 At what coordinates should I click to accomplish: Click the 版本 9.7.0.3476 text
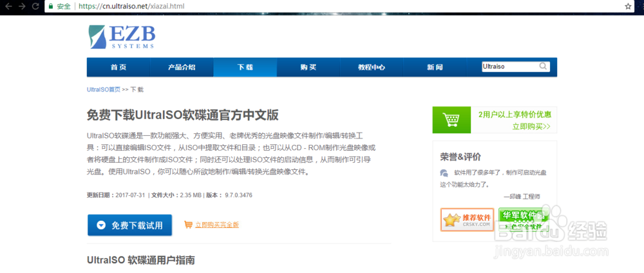(x=229, y=195)
